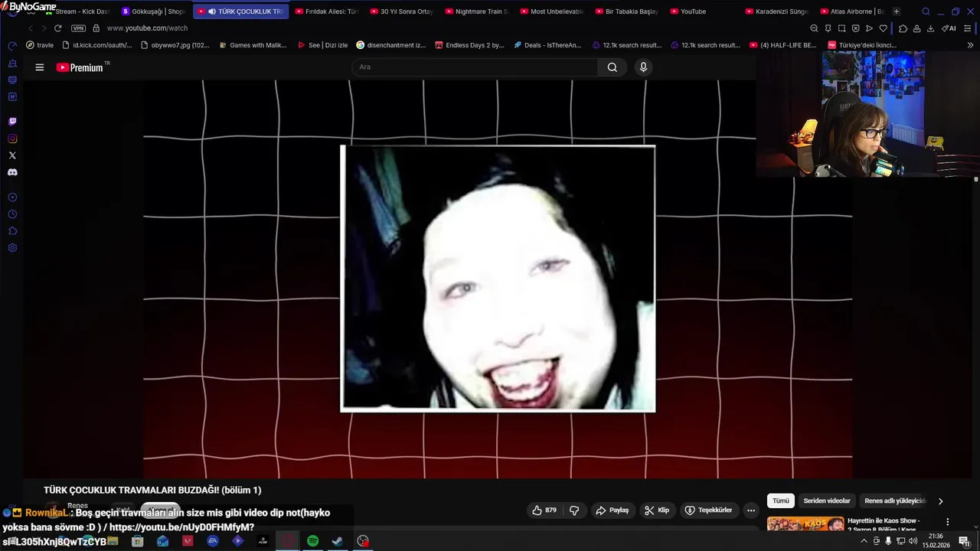Screen dimensions: 980x551
Task: Switch to Most Unbelievable tab
Action: point(550,11)
